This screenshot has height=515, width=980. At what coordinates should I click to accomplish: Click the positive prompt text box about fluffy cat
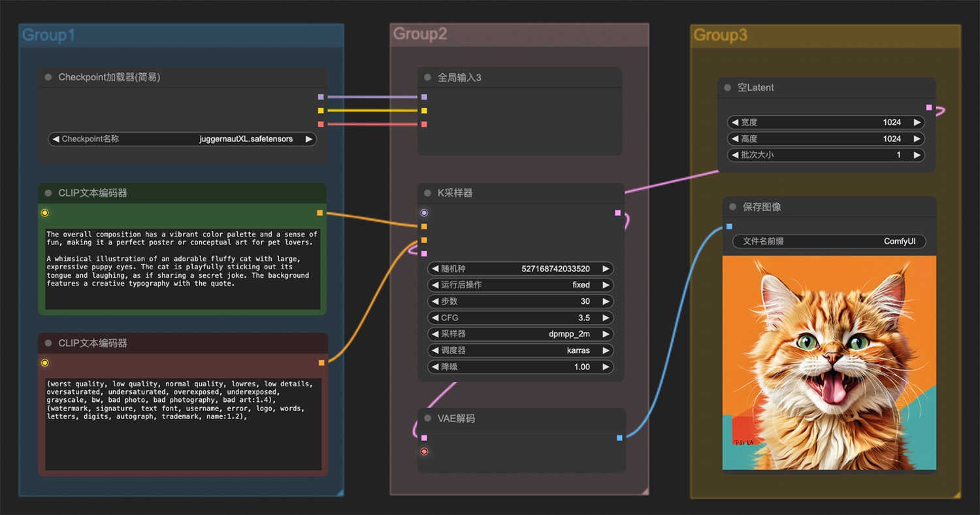pos(183,269)
